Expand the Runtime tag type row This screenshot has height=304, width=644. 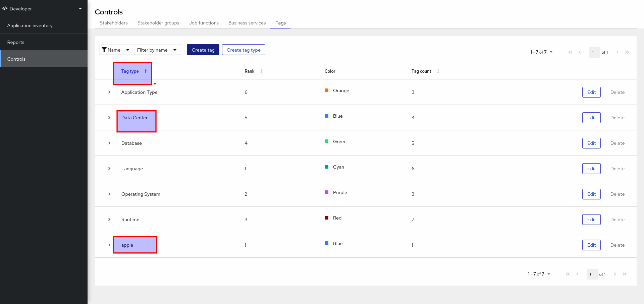click(109, 220)
